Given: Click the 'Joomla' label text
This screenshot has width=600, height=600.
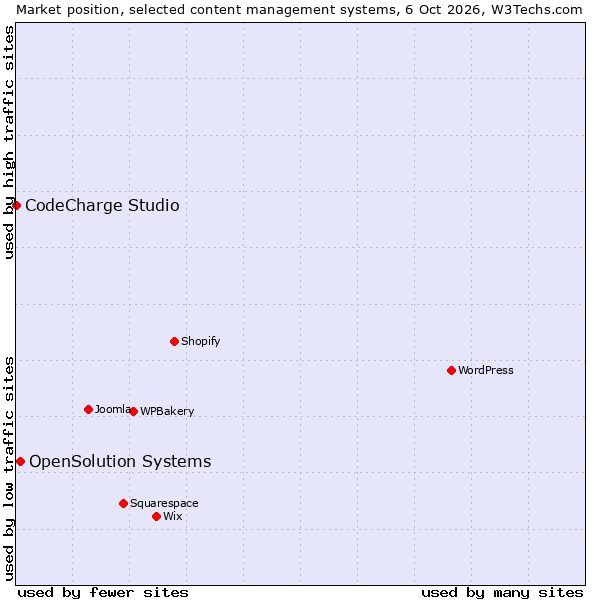Looking at the screenshot, I should 113,409.
